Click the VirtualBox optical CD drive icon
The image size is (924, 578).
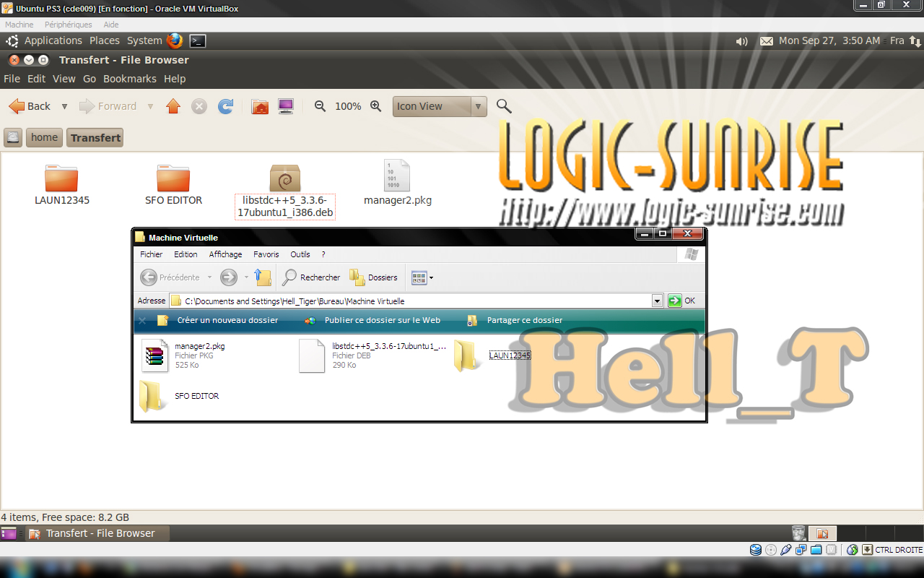[771, 550]
